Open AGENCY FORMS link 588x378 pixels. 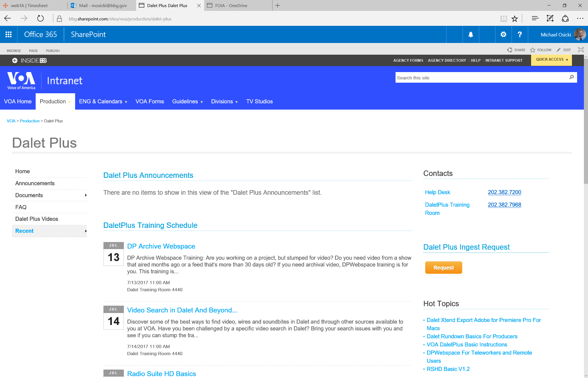coord(408,60)
